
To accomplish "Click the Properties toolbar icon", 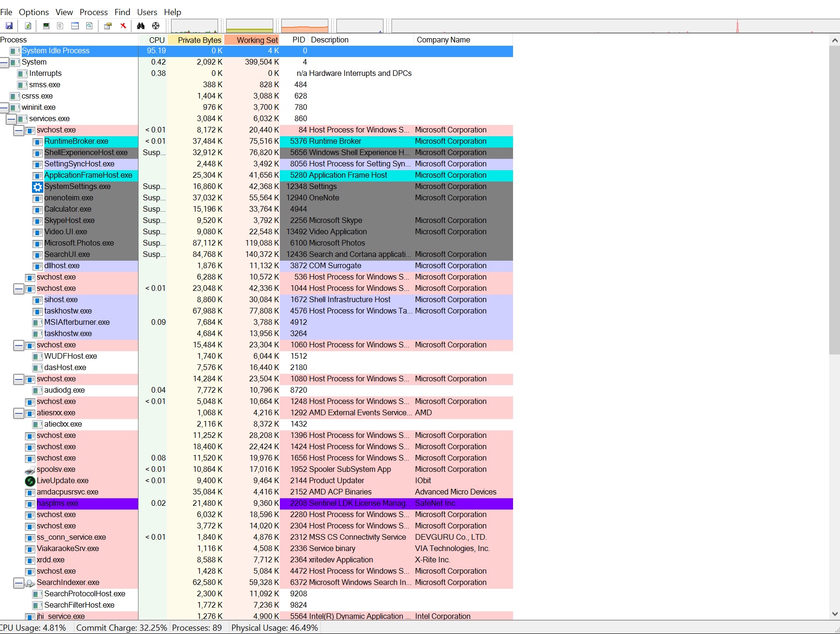I will point(108,26).
